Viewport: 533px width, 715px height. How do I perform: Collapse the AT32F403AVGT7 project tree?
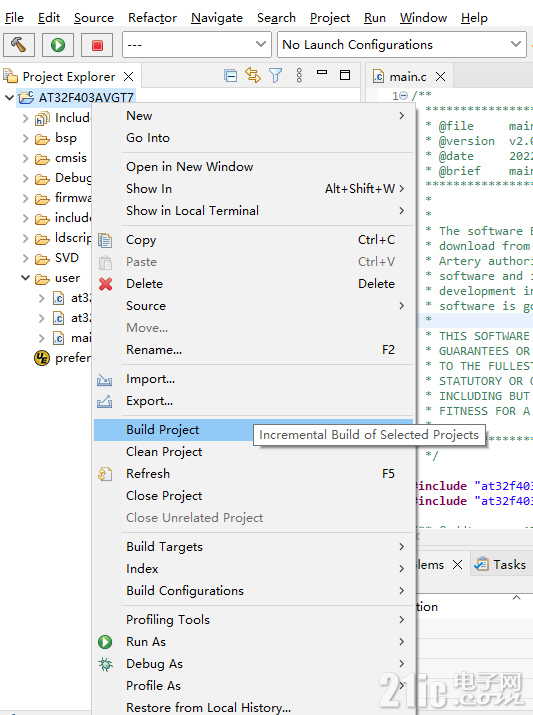coord(9,97)
